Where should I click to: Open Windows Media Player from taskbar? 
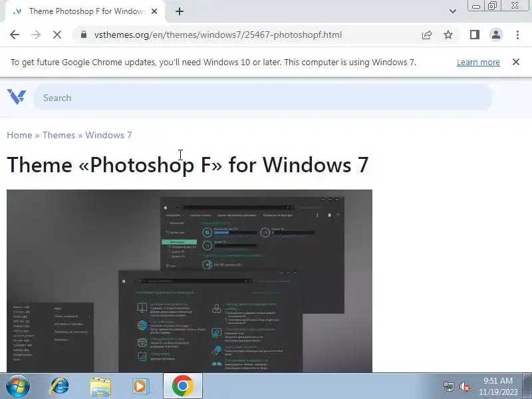(140, 386)
